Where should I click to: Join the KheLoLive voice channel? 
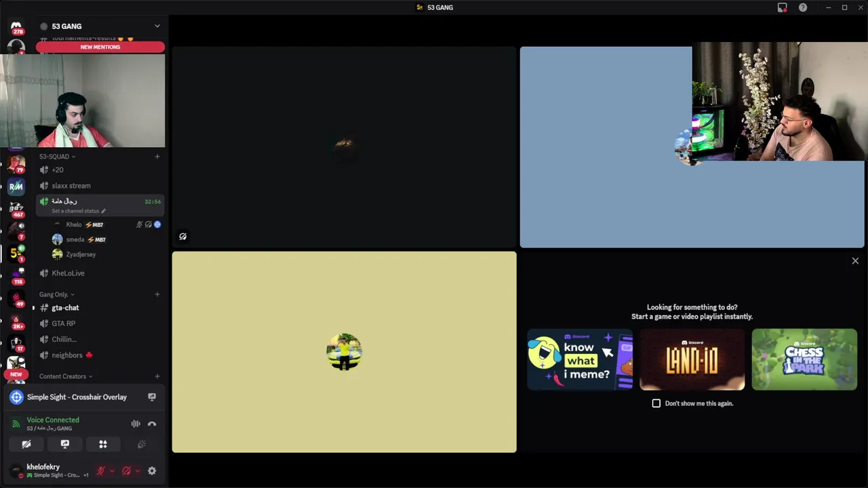click(100, 273)
